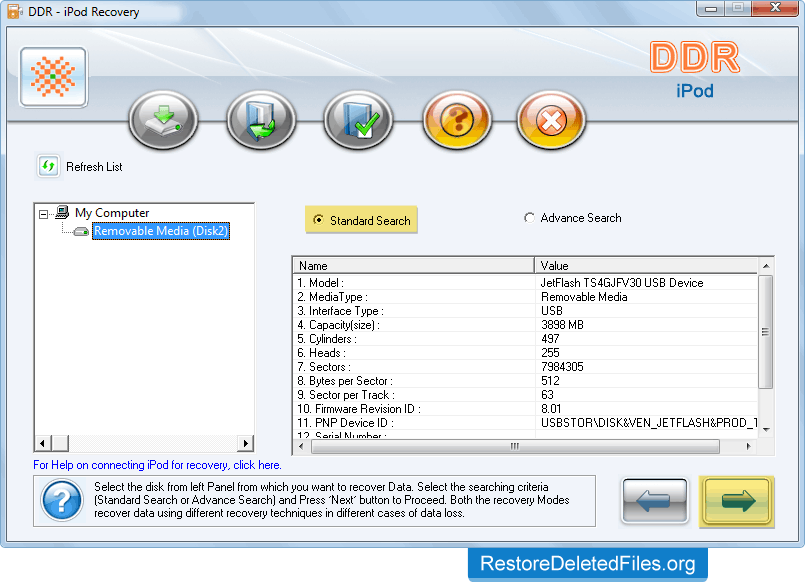Click the '4. Capacity(size) :' row name
This screenshot has width=805, height=582.
pyautogui.click(x=338, y=325)
